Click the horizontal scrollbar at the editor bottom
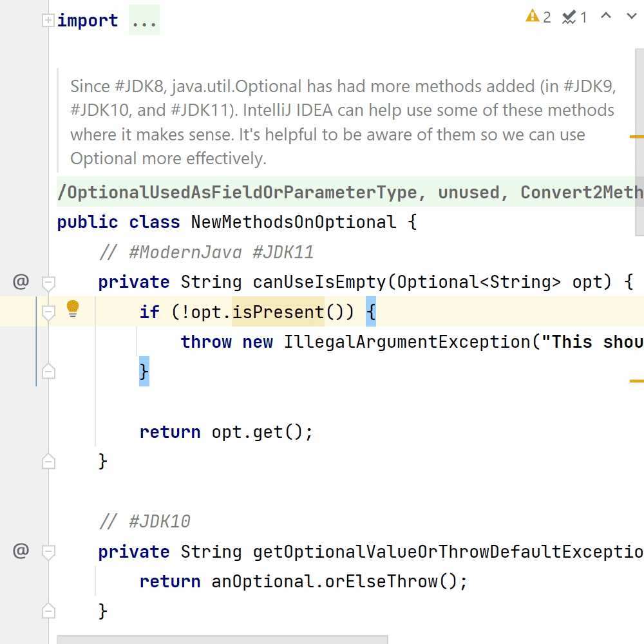 [222, 640]
